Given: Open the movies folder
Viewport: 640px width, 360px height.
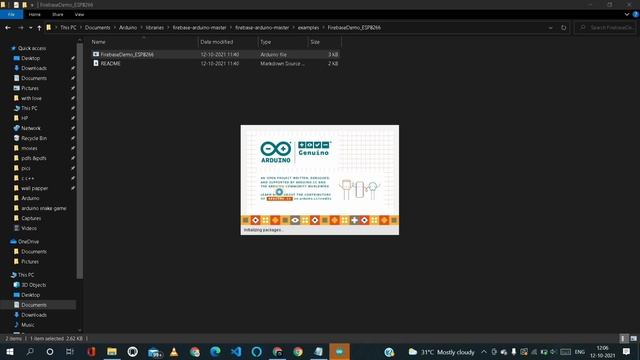Looking at the screenshot, I should [x=29, y=148].
